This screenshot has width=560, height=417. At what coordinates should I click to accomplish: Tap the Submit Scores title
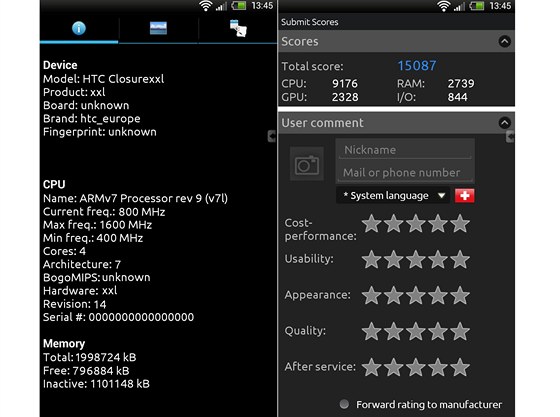coord(310,22)
